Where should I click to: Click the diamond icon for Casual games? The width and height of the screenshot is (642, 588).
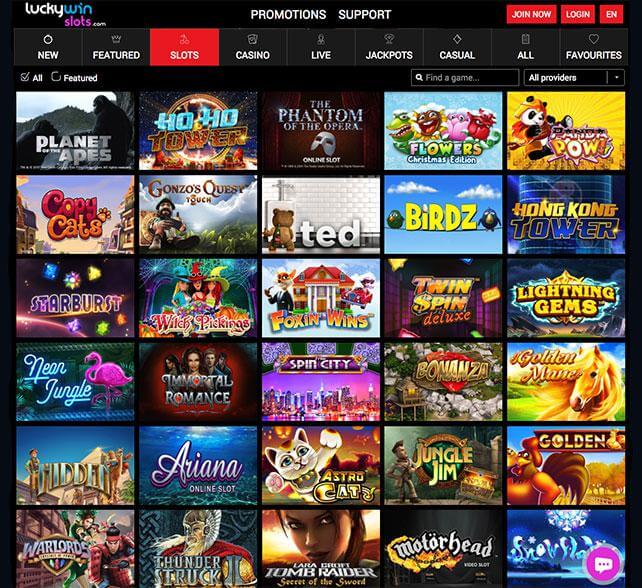(457, 39)
